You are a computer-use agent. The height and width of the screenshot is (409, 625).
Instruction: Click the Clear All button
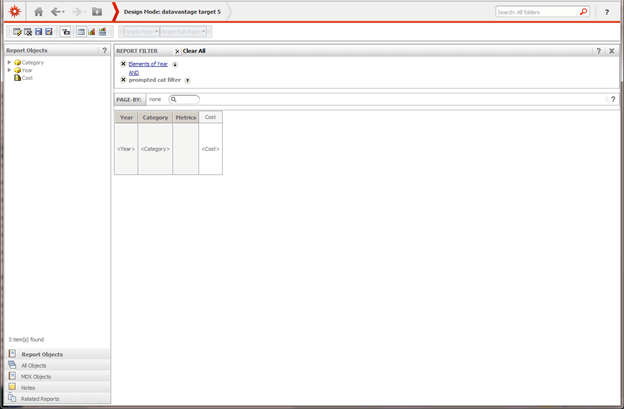[194, 51]
